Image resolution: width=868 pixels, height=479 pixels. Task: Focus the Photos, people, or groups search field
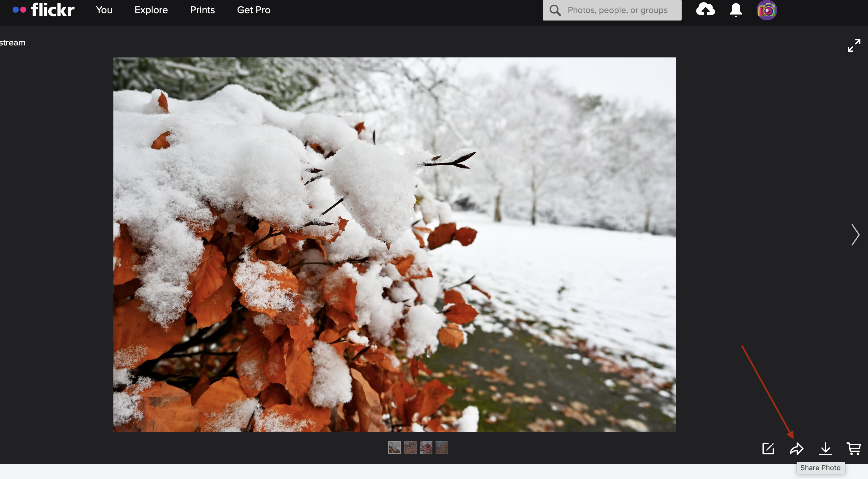pos(612,10)
